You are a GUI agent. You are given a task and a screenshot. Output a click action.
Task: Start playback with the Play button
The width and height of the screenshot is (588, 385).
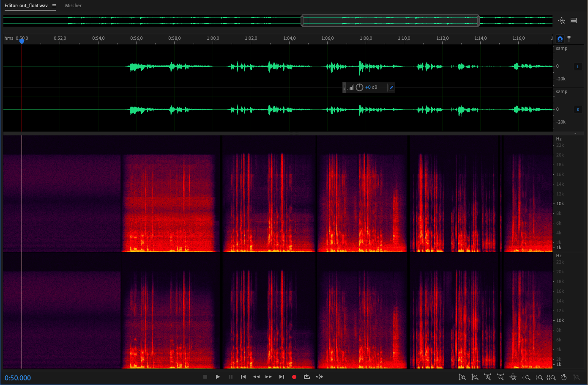(218, 377)
